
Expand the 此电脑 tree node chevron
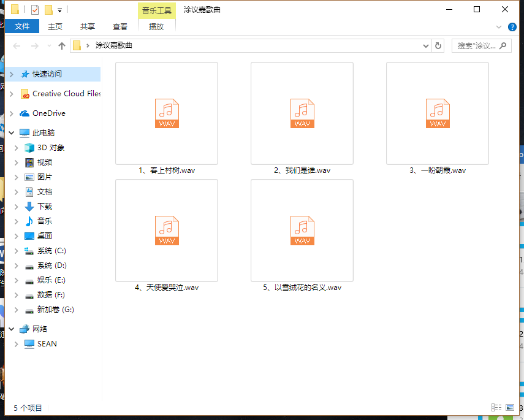(x=11, y=133)
